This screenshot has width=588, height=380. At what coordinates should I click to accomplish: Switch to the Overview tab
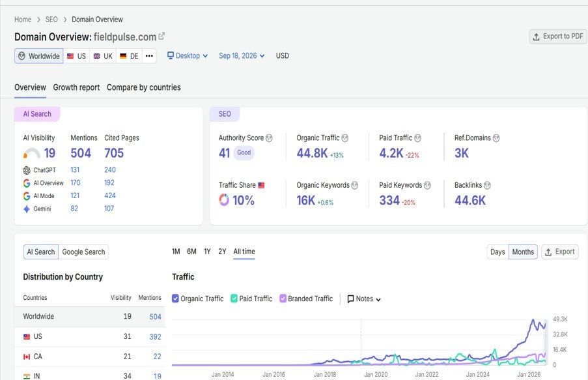tap(30, 87)
